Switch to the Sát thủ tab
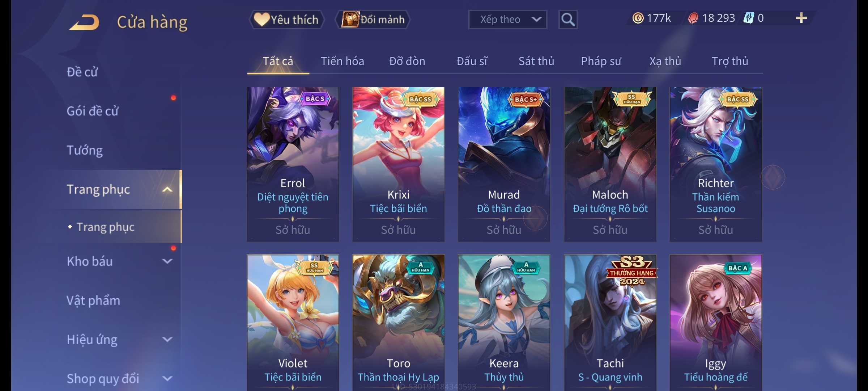This screenshot has height=391, width=868. click(x=536, y=61)
